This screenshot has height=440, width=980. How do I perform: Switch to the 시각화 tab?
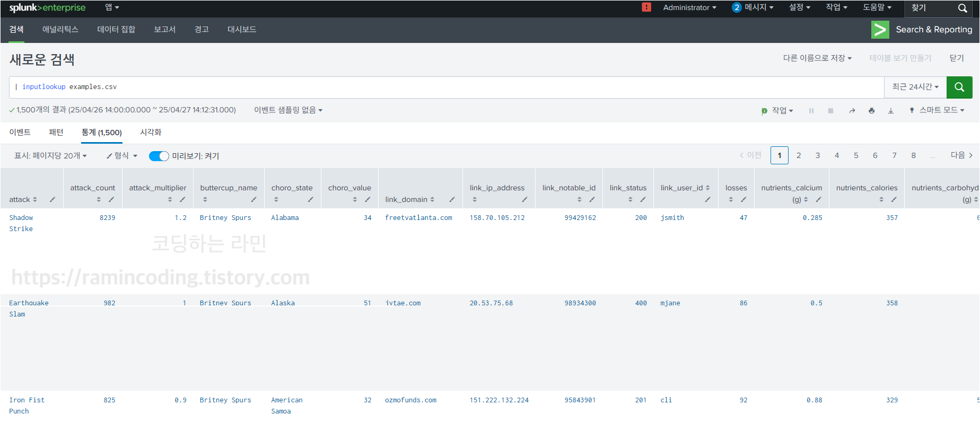click(151, 132)
